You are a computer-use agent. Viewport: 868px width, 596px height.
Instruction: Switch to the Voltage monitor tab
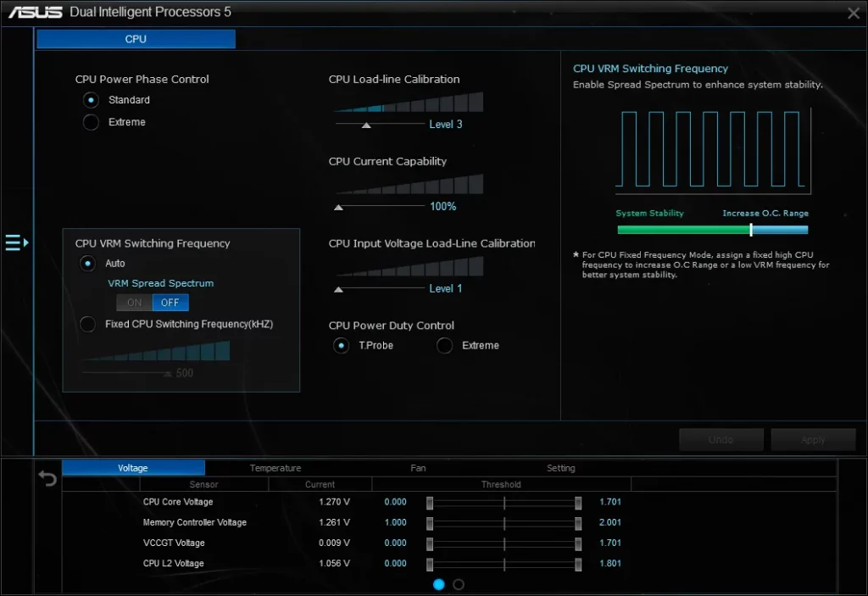point(133,468)
